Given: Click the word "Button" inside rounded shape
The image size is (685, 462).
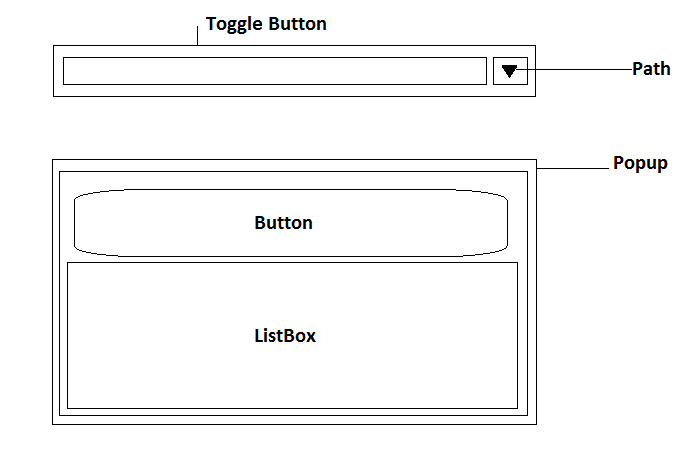Looking at the screenshot, I should (283, 223).
